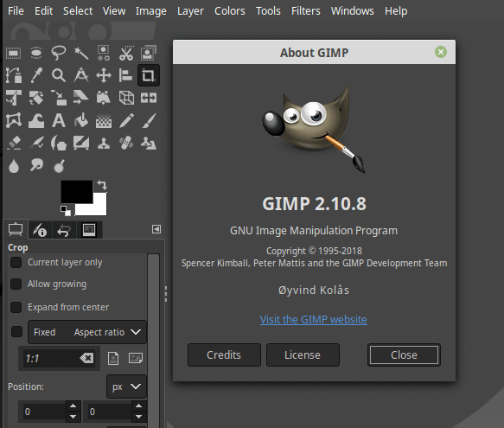Select the Free Select lasso tool
504x428 pixels.
coord(59,53)
